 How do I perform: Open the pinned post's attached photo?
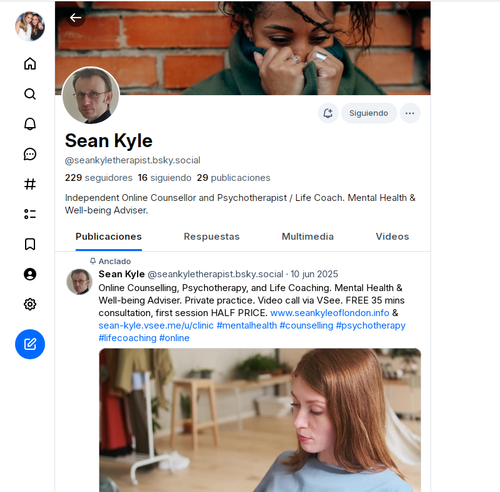click(260, 420)
